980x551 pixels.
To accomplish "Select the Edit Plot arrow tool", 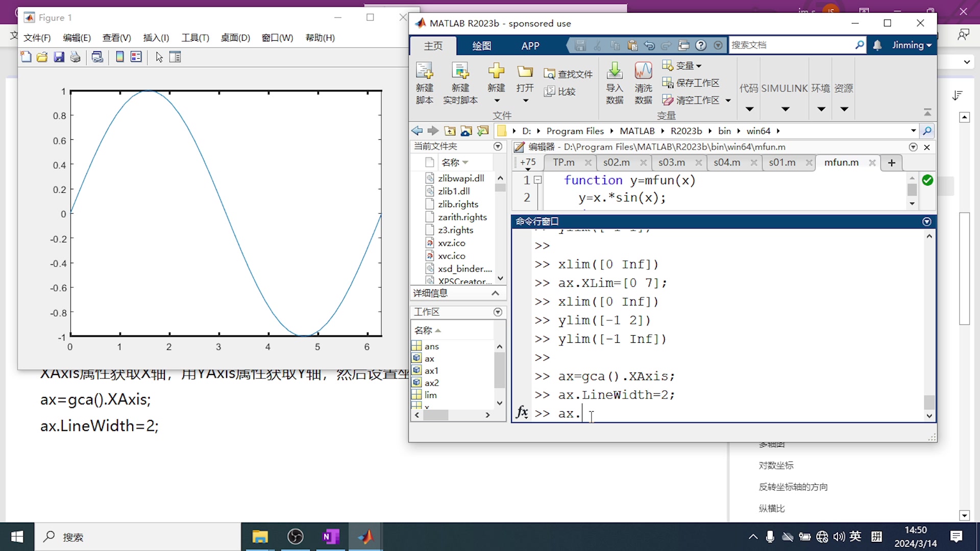I will (x=159, y=57).
